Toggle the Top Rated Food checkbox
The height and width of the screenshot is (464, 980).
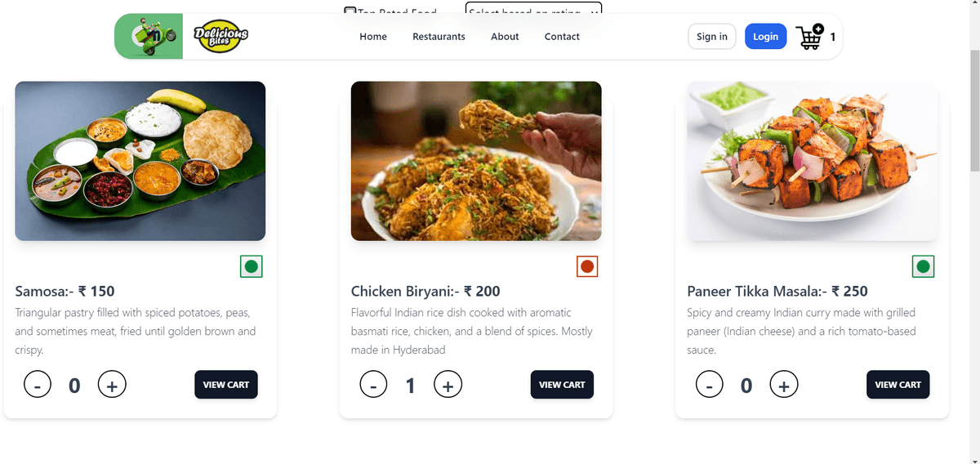350,11
